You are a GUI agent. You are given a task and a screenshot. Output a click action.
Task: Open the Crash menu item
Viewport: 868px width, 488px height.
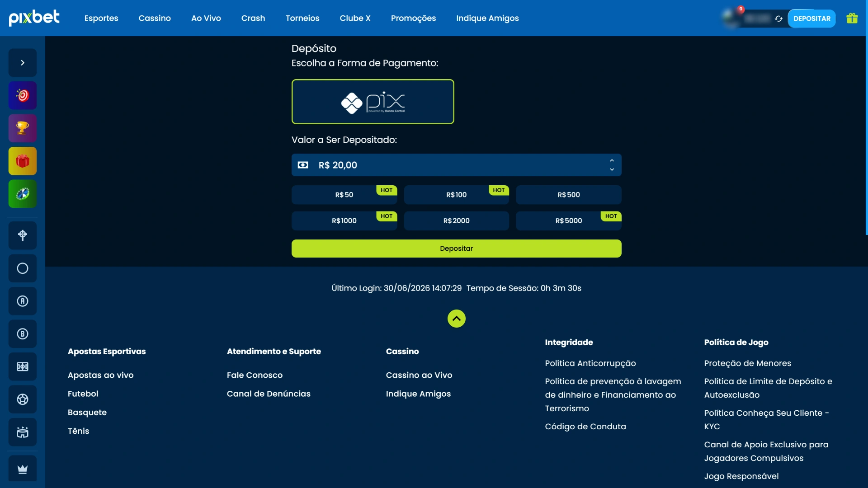coord(253,18)
